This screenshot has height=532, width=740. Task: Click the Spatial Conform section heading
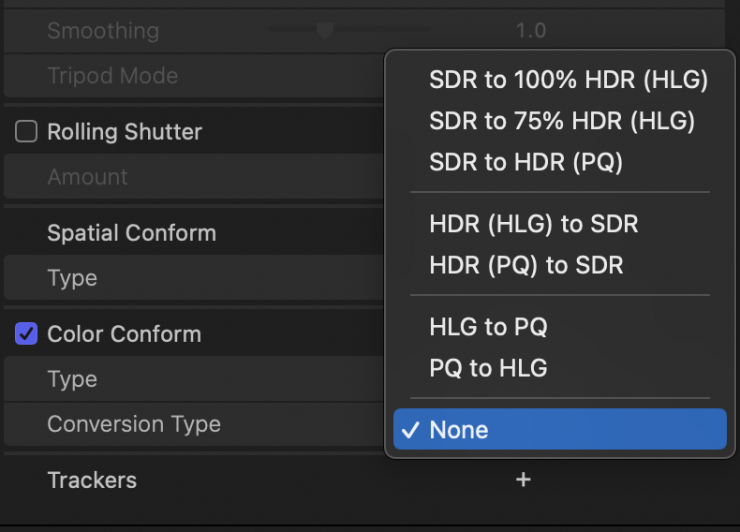pyautogui.click(x=131, y=233)
